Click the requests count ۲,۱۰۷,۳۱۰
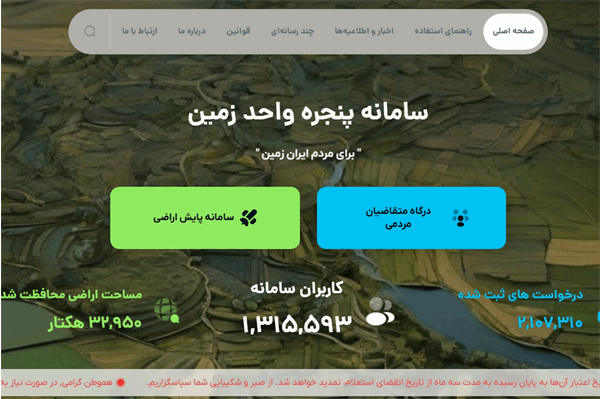Image resolution: width=600 pixels, height=399 pixels. click(x=550, y=322)
